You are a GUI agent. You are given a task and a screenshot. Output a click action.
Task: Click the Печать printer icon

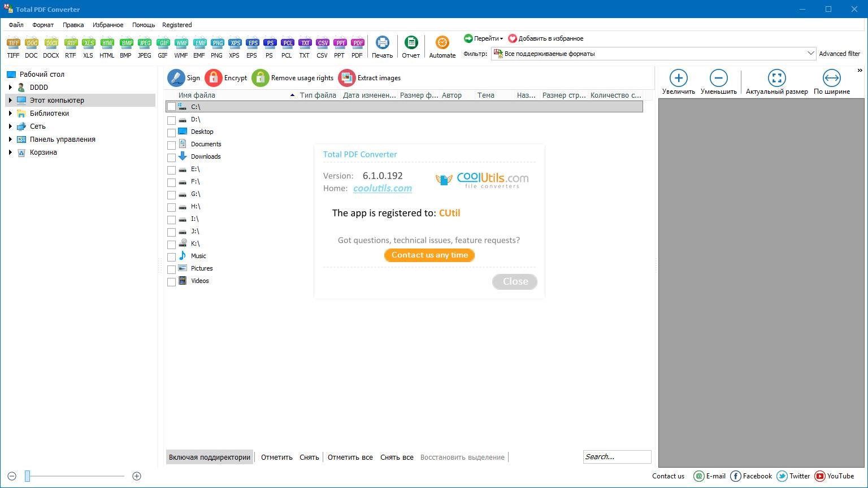pyautogui.click(x=383, y=47)
